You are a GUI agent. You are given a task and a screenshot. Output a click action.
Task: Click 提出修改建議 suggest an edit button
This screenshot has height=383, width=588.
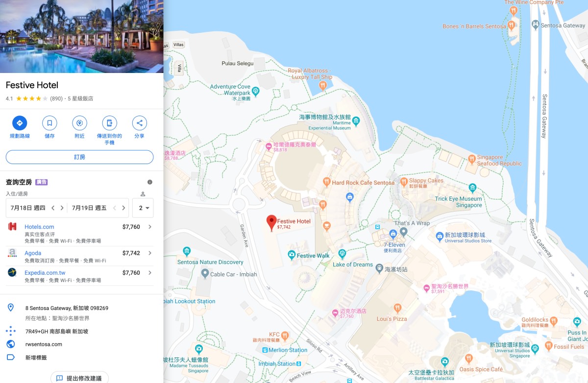79,378
